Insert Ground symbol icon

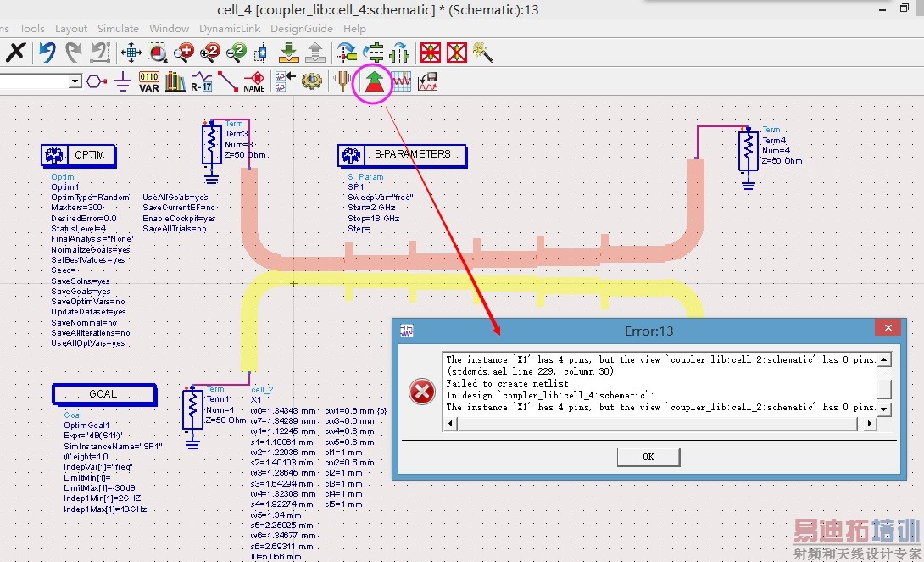tap(123, 81)
